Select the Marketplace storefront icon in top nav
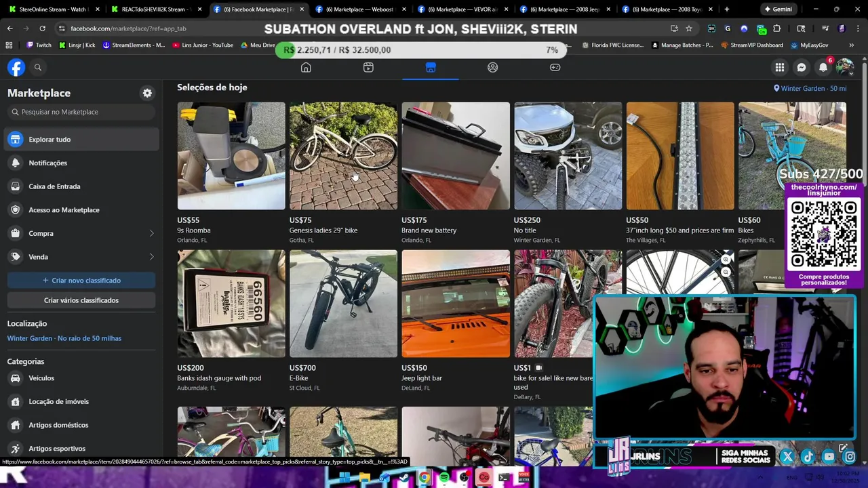Viewport: 868px width, 488px height. point(431,67)
